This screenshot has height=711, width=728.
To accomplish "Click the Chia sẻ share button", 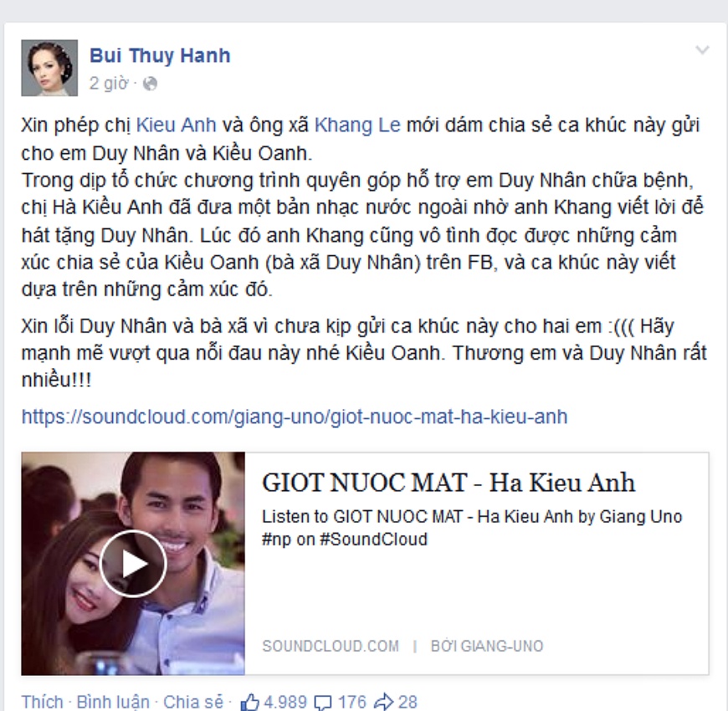I will tap(193, 701).
